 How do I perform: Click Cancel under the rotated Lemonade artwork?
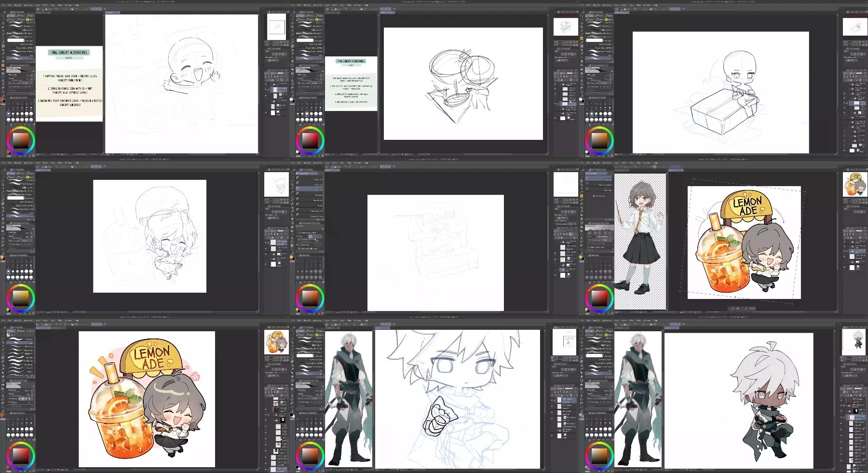(x=750, y=308)
